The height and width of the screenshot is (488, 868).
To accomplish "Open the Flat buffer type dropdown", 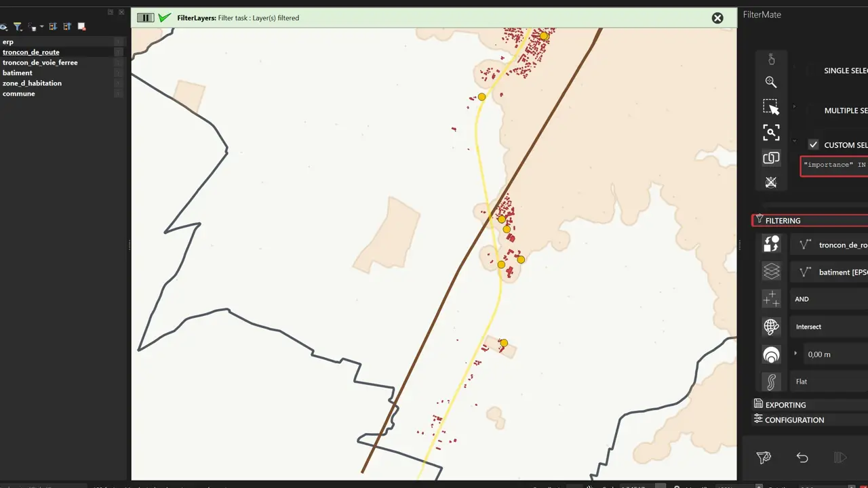I will pos(829,382).
